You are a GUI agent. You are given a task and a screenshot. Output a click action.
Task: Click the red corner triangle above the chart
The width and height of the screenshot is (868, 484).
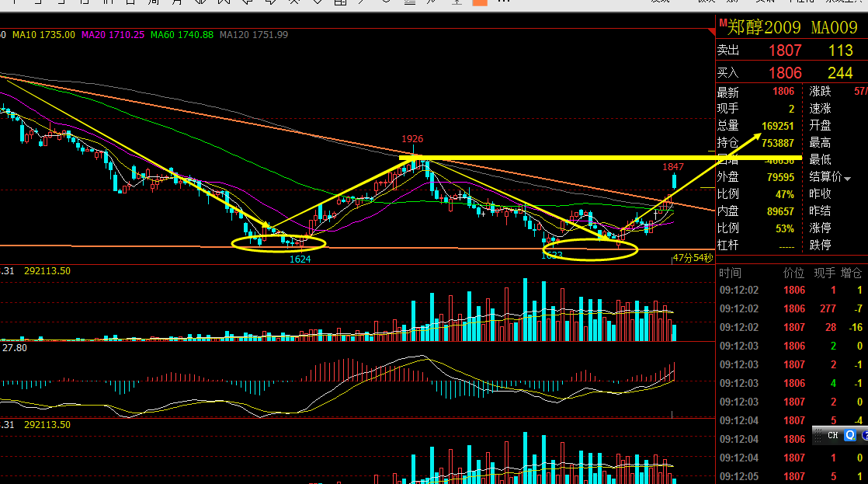(x=711, y=32)
